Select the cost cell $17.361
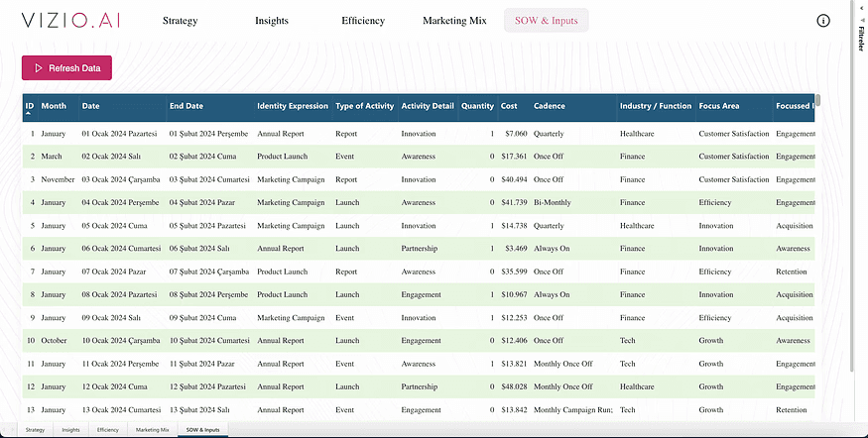Viewport: 868px width, 438px height. tap(514, 157)
